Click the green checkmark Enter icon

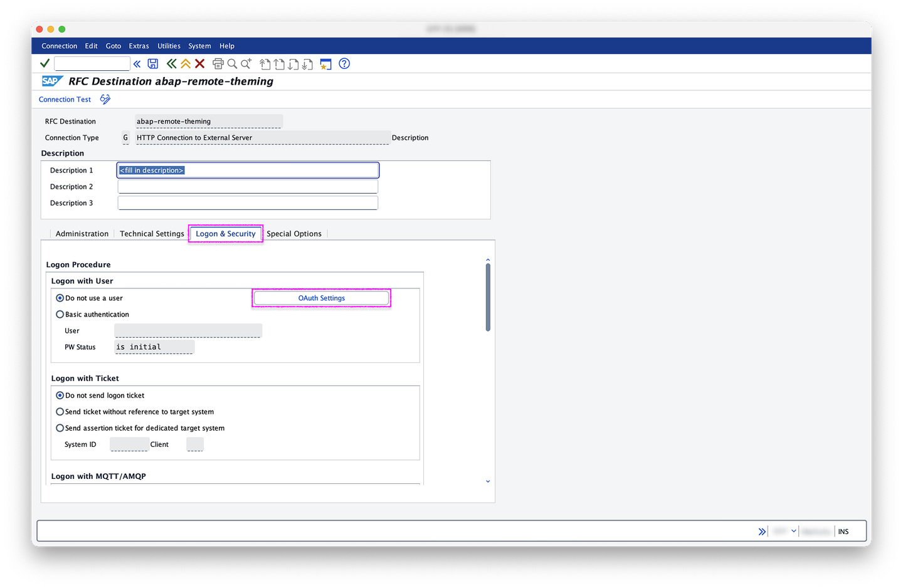(45, 63)
